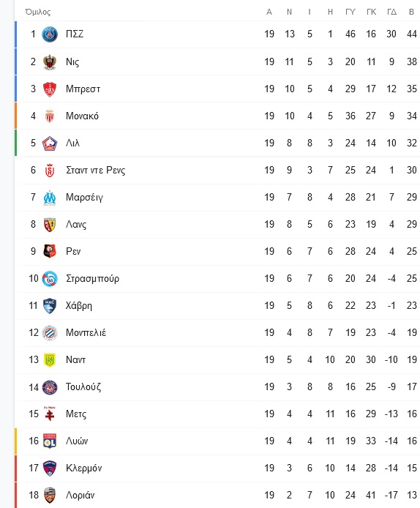This screenshot has height=508, width=420.
Task: Click the ΓΔ goal difference header
Action: [x=391, y=12]
